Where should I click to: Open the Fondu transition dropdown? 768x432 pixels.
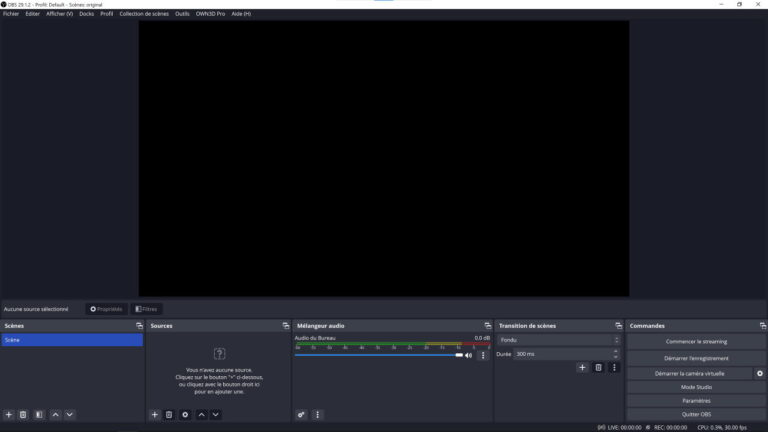(x=558, y=340)
